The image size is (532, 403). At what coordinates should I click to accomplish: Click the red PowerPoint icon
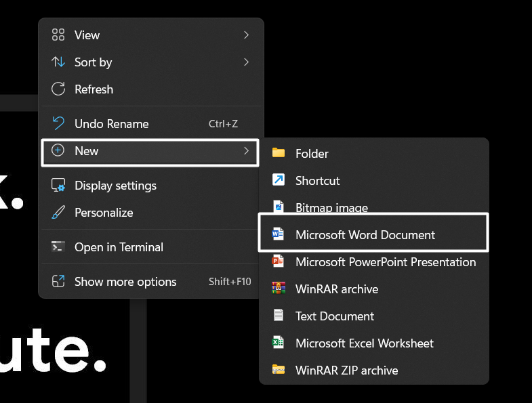pyautogui.click(x=278, y=261)
